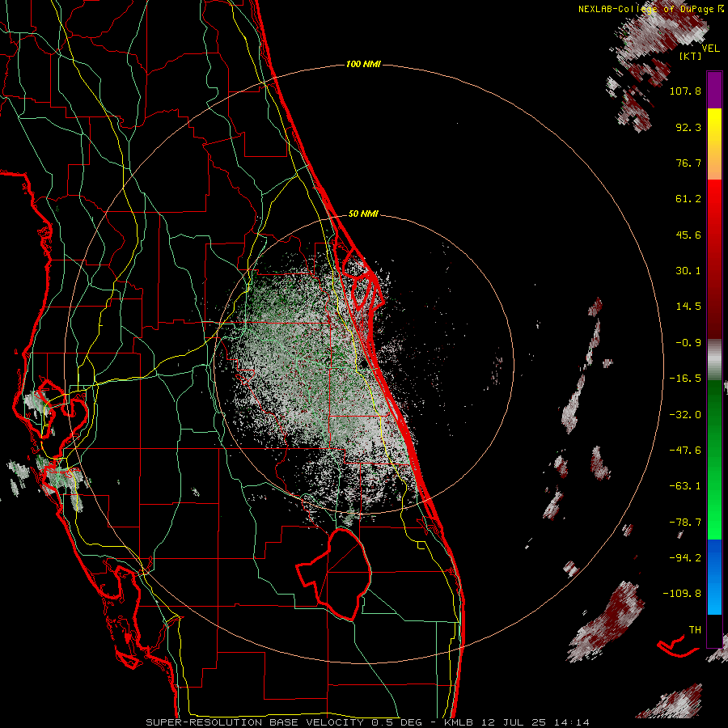Select the -47.6 value on velocity scale
The height and width of the screenshot is (728, 728).
point(685,451)
